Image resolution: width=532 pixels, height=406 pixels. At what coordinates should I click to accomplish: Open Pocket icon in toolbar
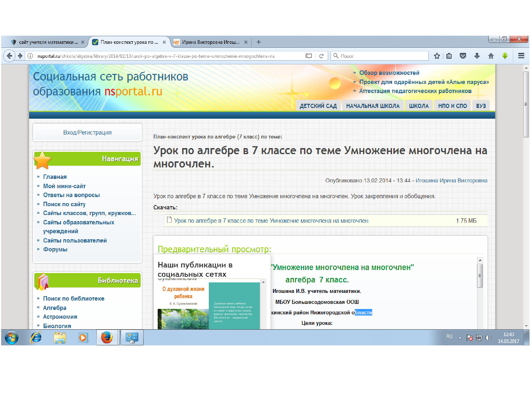coord(463,56)
